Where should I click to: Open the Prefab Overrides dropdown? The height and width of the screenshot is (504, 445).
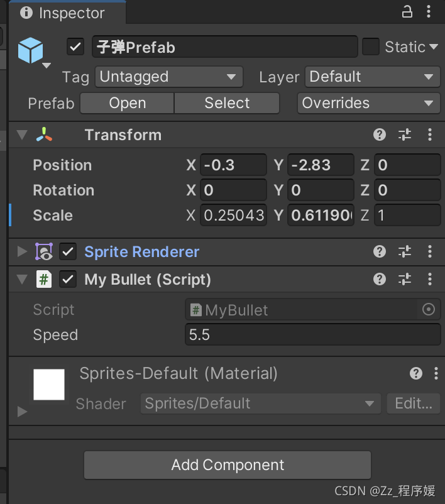click(368, 103)
